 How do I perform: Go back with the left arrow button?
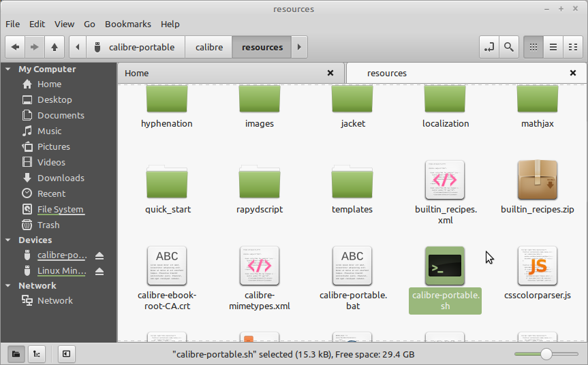[x=15, y=47]
